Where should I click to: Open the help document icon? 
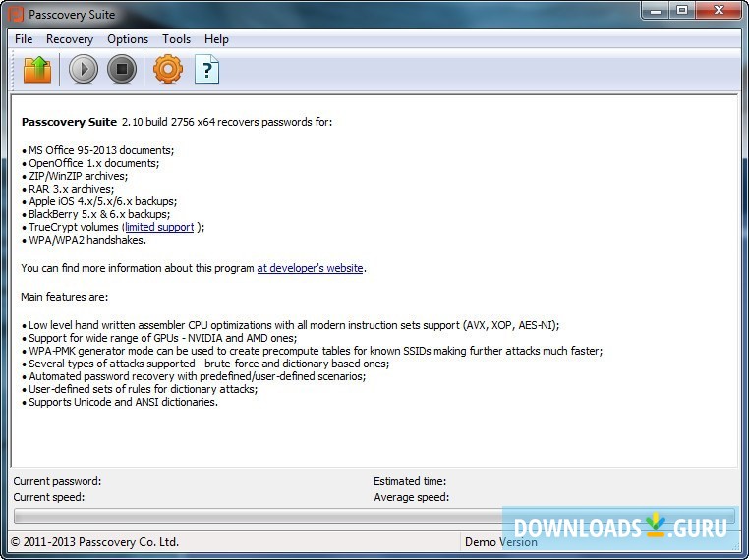pyautogui.click(x=206, y=70)
